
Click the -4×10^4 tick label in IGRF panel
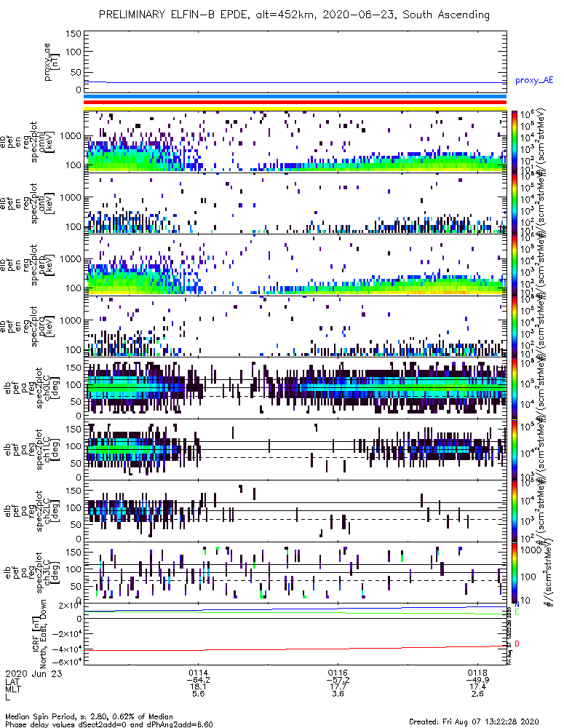(x=68, y=649)
